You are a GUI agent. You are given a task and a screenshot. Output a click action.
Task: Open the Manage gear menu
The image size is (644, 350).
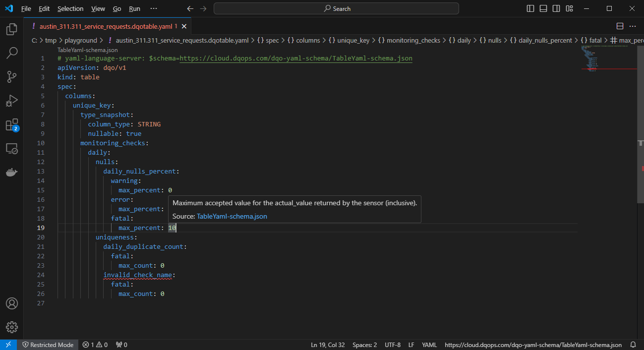tap(11, 327)
